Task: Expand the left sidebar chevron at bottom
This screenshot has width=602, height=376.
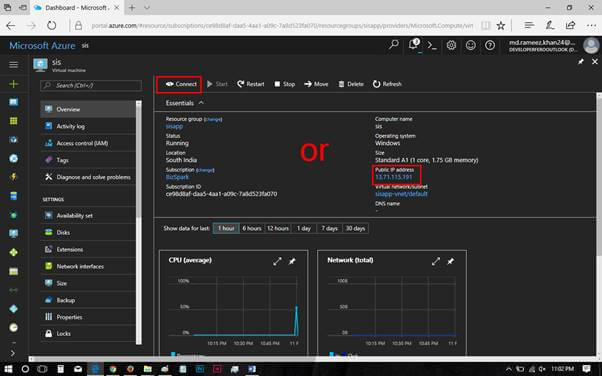Action: 13,353
